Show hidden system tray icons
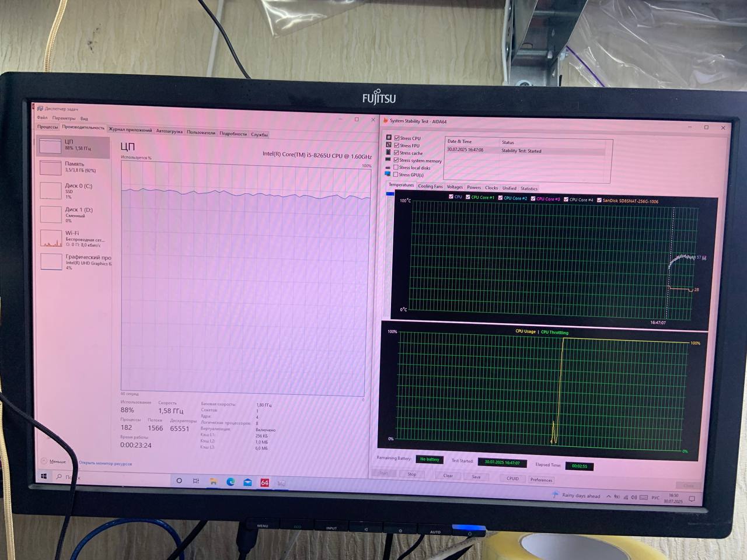 tap(609, 496)
